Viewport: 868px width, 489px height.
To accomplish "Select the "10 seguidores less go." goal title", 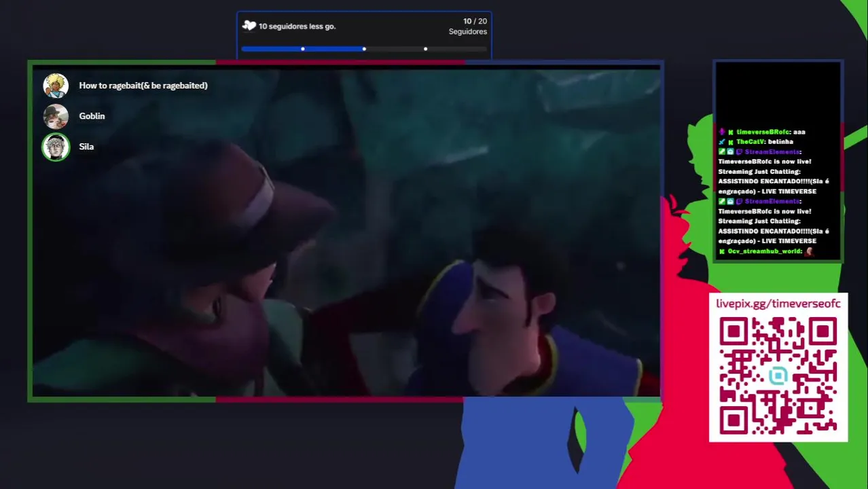I will (297, 26).
